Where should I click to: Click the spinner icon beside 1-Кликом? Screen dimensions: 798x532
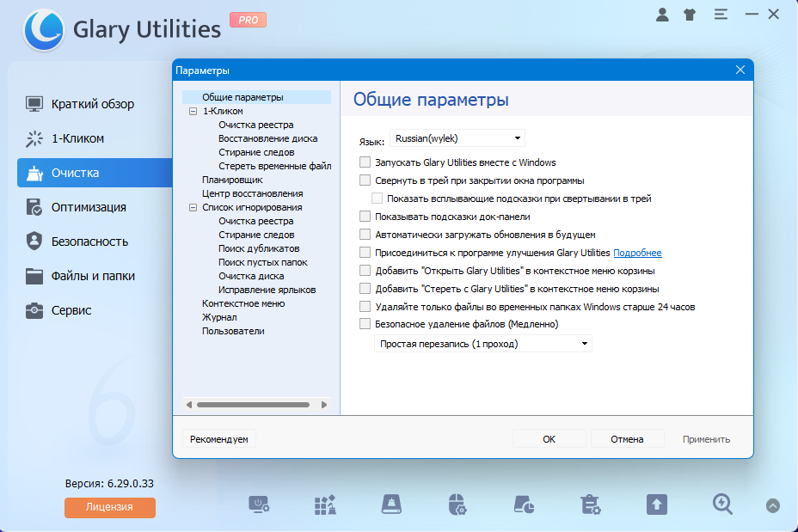pos(34,139)
